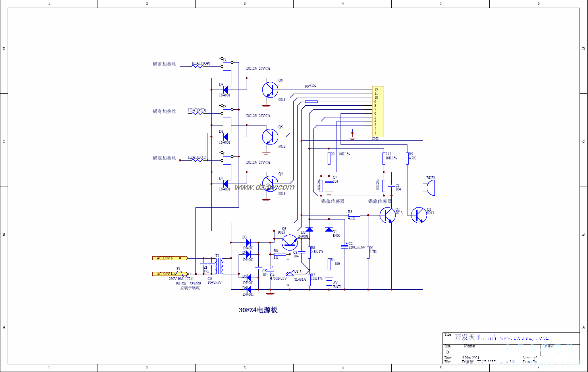Select the 锅盖加热丝 label
Screen dimensions: 588x372
pos(164,64)
